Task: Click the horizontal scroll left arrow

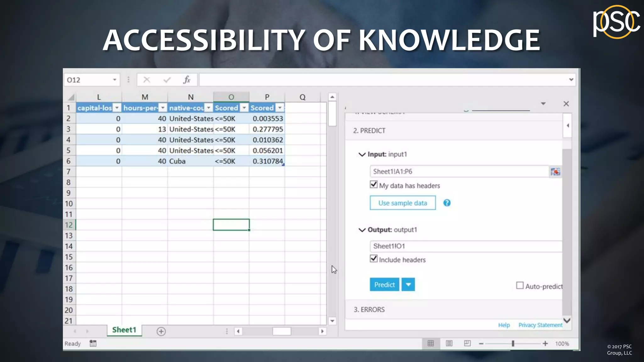Action: (238, 331)
